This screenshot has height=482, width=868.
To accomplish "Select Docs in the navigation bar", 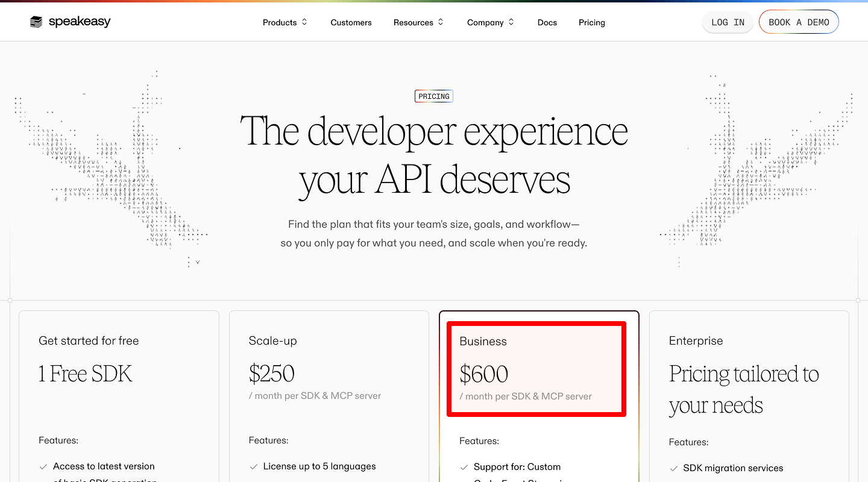I will (547, 22).
